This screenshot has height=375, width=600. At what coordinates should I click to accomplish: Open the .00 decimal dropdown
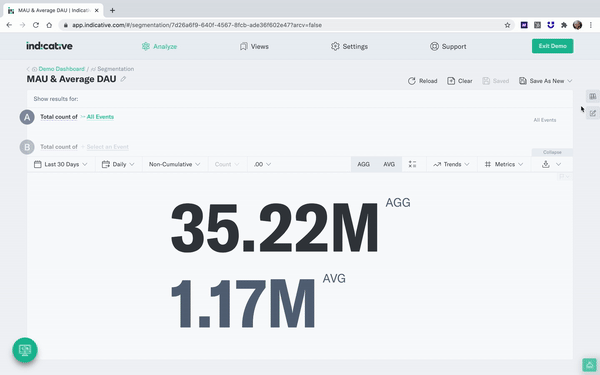(262, 164)
